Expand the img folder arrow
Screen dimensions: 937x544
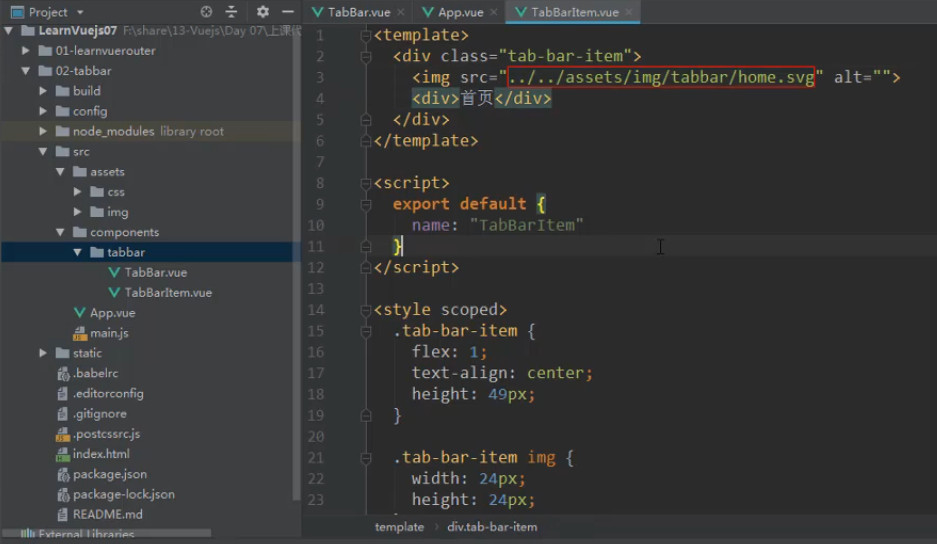tap(77, 212)
